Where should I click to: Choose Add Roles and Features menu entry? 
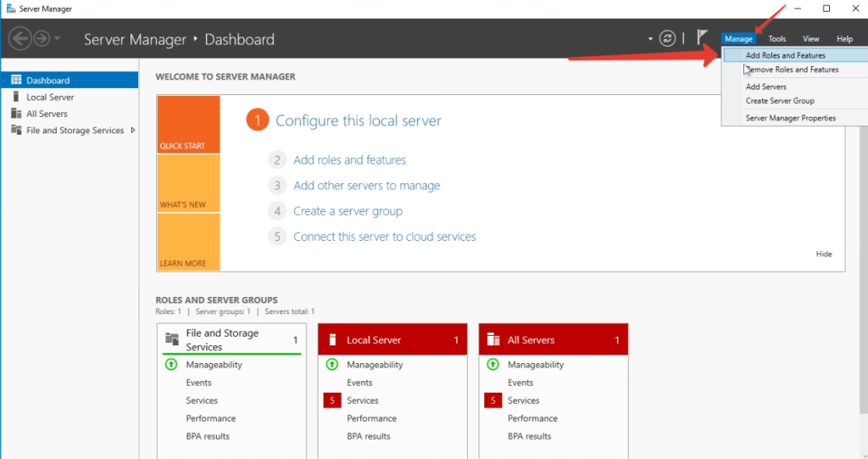click(795, 55)
